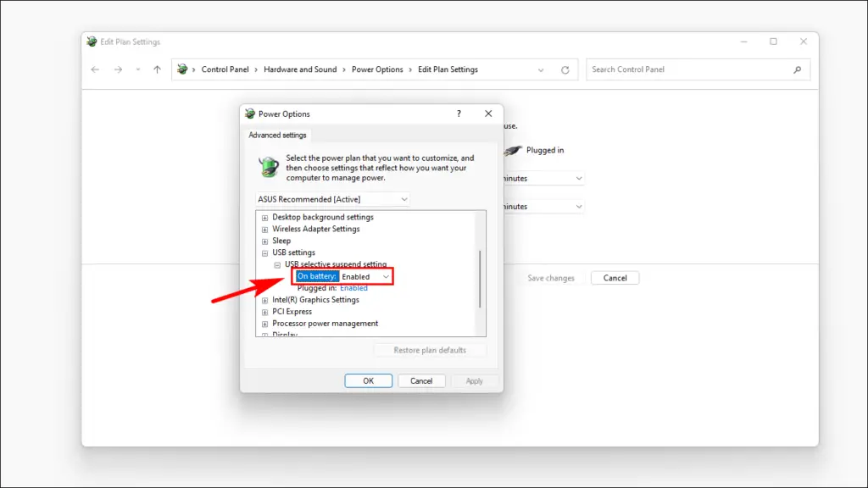868x488 pixels.
Task: Close the Power Options dialog
Action: click(x=488, y=114)
